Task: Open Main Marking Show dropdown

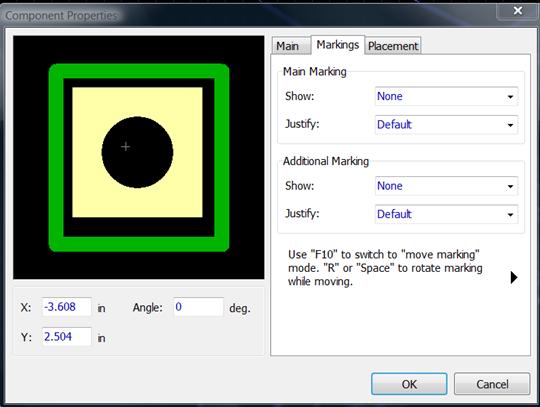Action: click(x=446, y=96)
